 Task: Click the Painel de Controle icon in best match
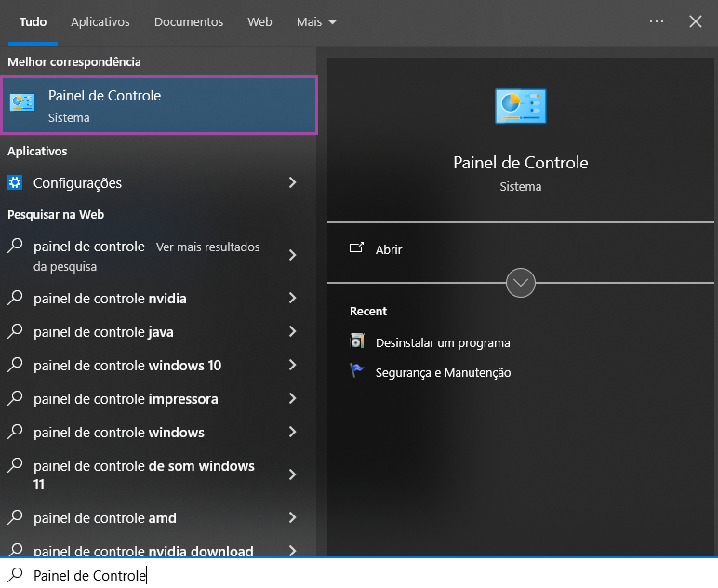(22, 102)
